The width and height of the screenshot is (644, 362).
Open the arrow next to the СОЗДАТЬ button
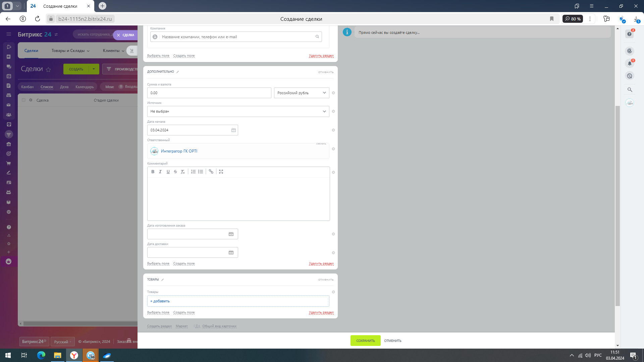click(94, 69)
